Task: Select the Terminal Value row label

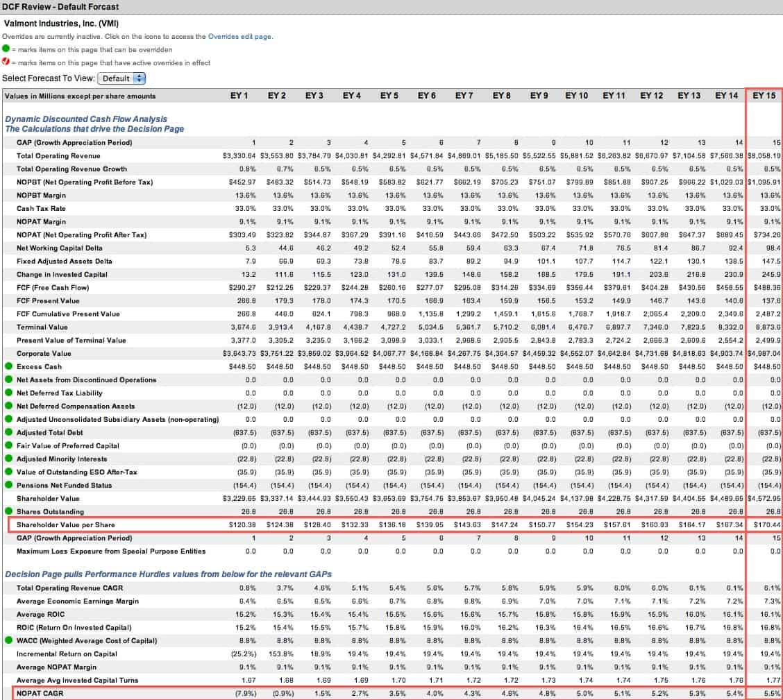Action: (x=42, y=327)
